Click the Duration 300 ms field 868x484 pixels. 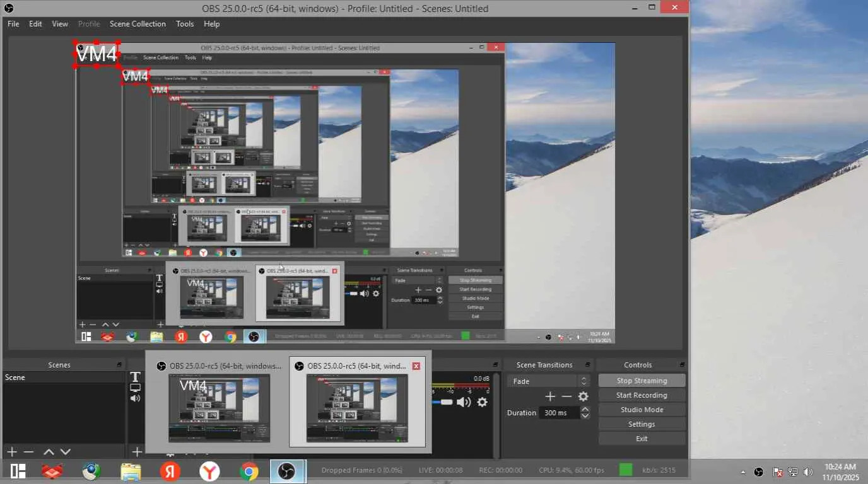tap(560, 413)
